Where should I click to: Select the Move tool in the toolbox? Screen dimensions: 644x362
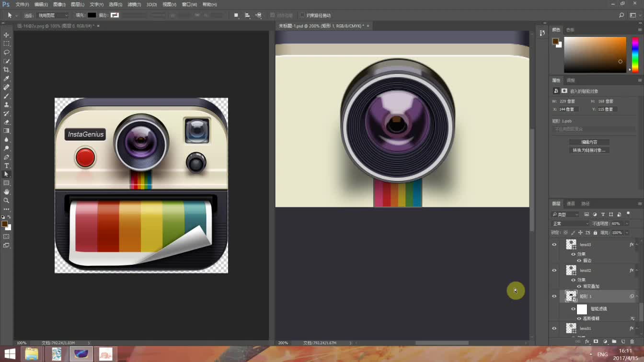tap(6, 35)
